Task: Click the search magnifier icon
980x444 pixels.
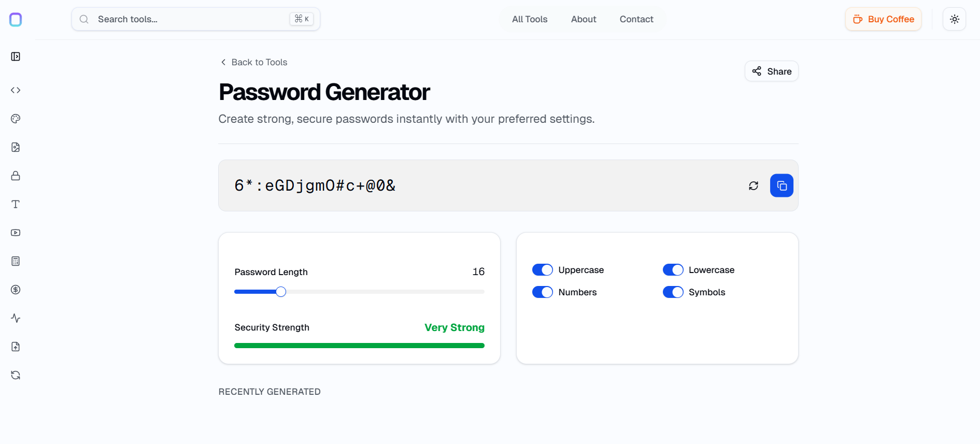Action: pyautogui.click(x=84, y=19)
